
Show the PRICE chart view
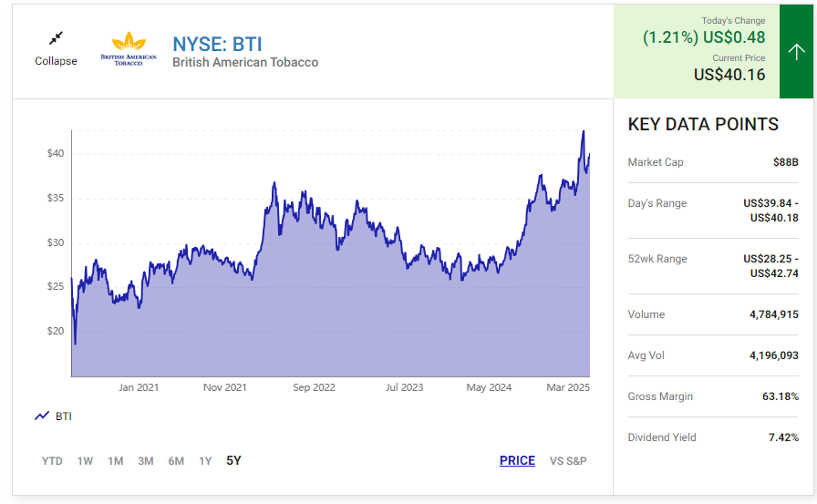click(x=517, y=461)
